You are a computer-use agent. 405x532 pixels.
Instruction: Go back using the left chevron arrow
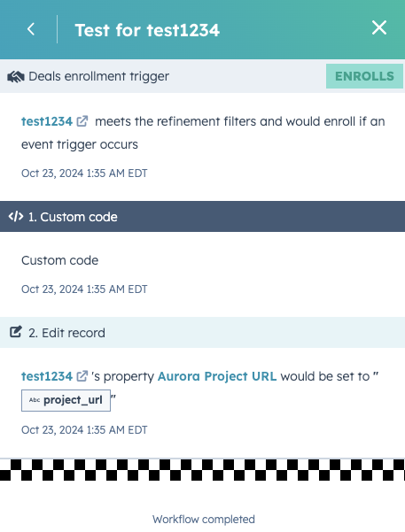[x=31, y=29]
